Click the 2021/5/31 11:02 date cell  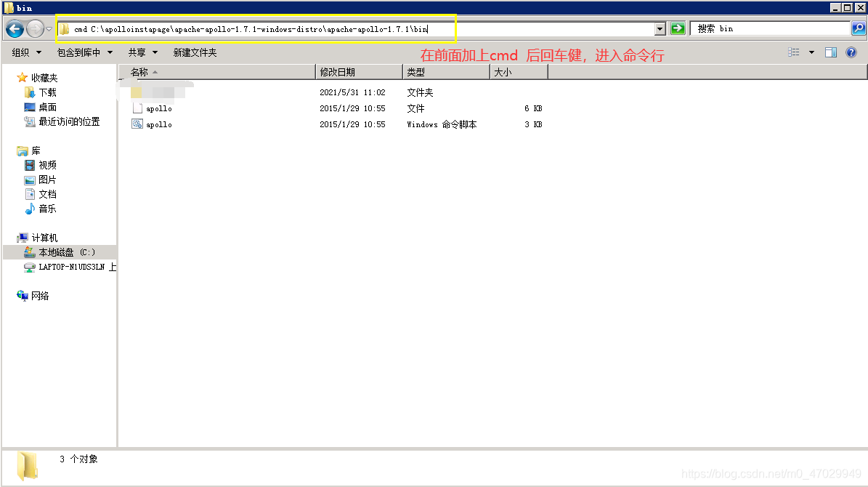[x=352, y=92]
